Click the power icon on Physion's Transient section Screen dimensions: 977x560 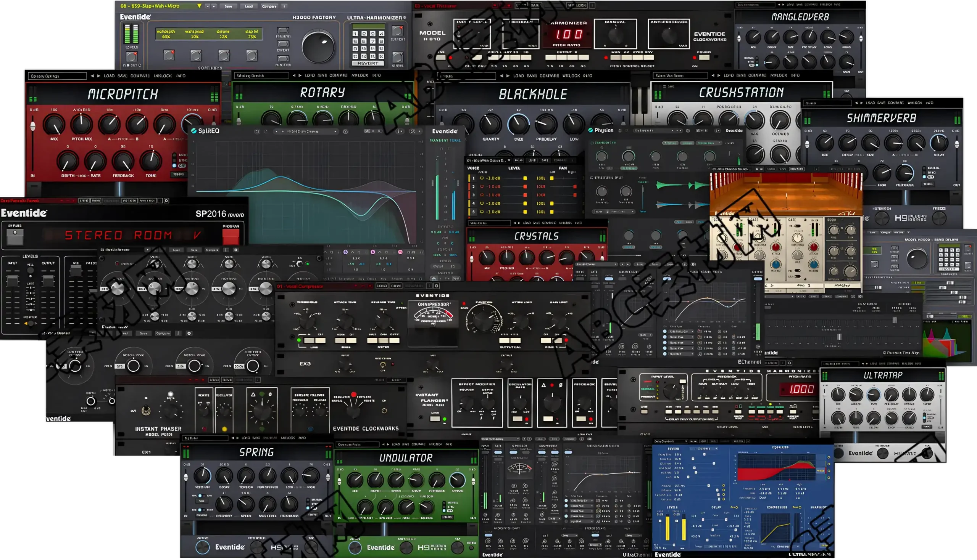(592, 143)
